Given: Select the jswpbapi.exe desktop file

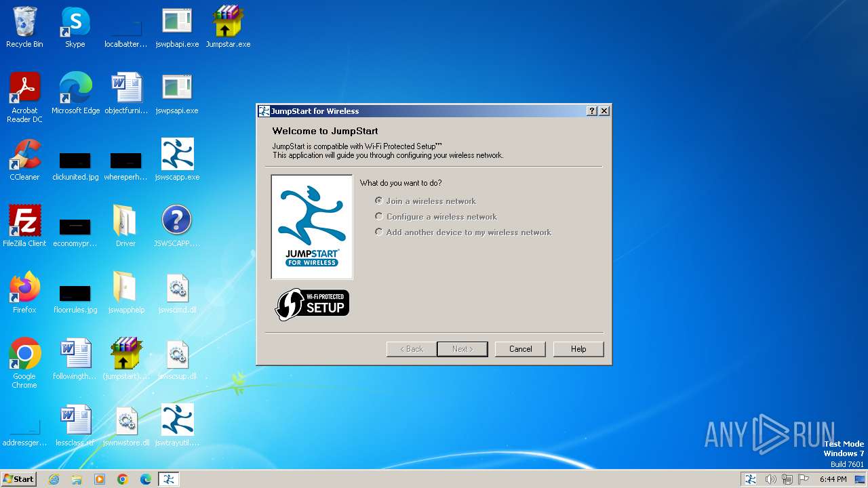Looking at the screenshot, I should click(x=177, y=27).
